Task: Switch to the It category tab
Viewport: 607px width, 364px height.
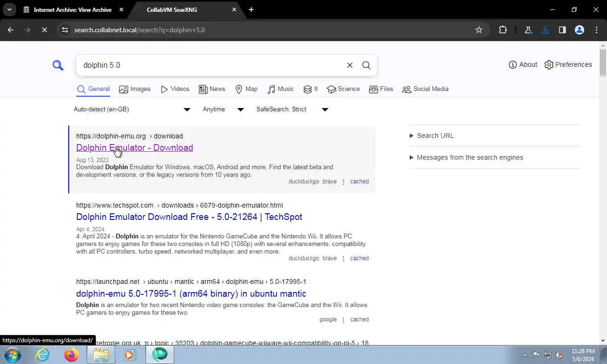Action: 311,89
